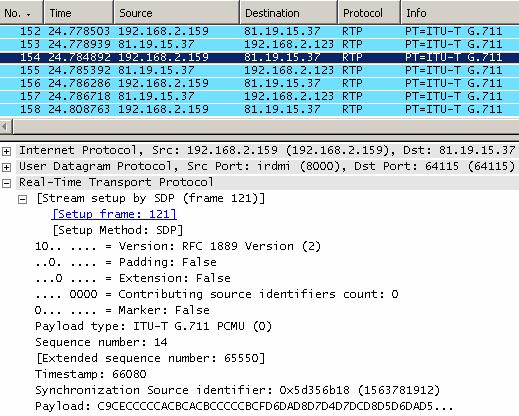The image size is (519, 416).
Task: Select packet number 153 row
Action: pyautogui.click(x=259, y=44)
